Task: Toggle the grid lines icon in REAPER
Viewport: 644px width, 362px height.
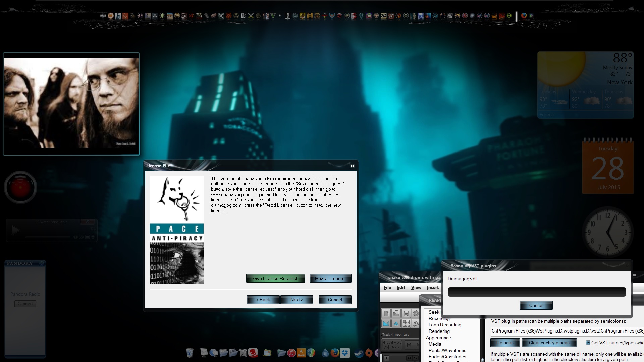Action: [x=406, y=323]
